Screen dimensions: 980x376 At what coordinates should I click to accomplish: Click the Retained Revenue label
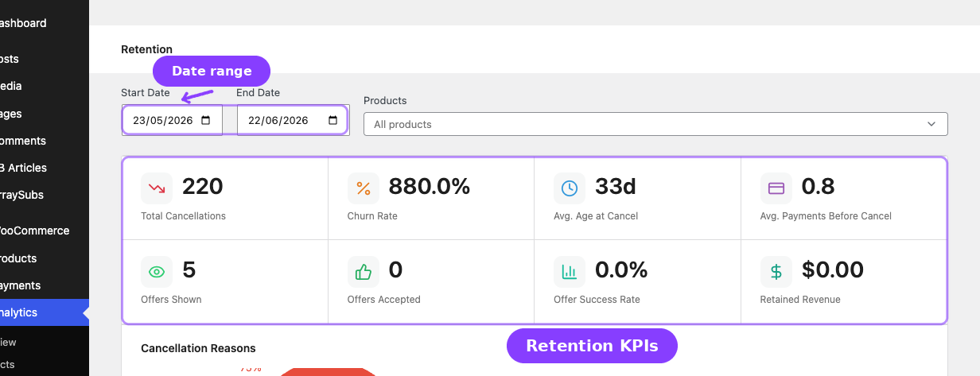[x=800, y=300]
